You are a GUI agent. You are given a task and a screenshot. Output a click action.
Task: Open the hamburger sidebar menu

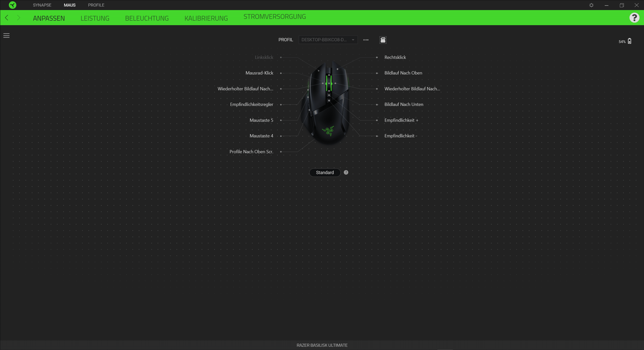6,36
